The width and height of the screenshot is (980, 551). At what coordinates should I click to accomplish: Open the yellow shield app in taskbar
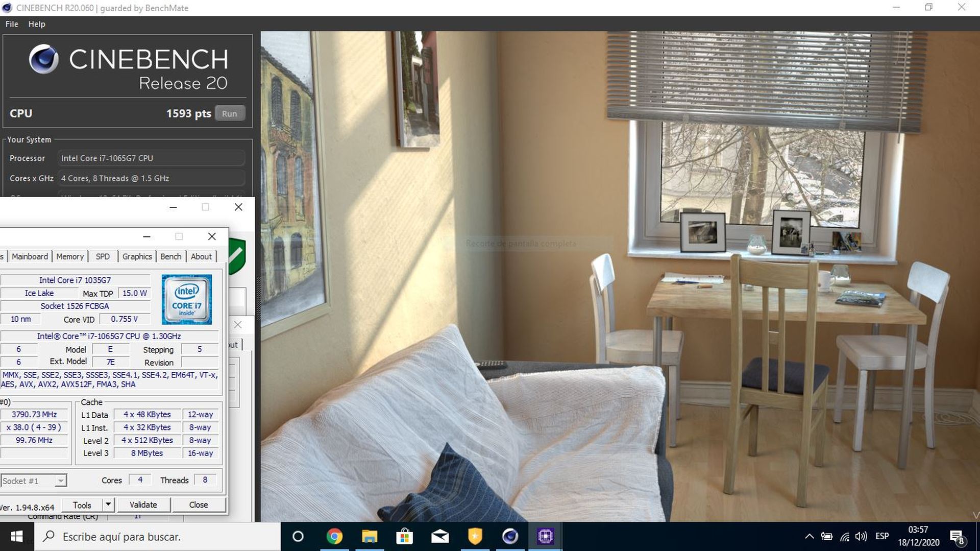[x=475, y=537]
